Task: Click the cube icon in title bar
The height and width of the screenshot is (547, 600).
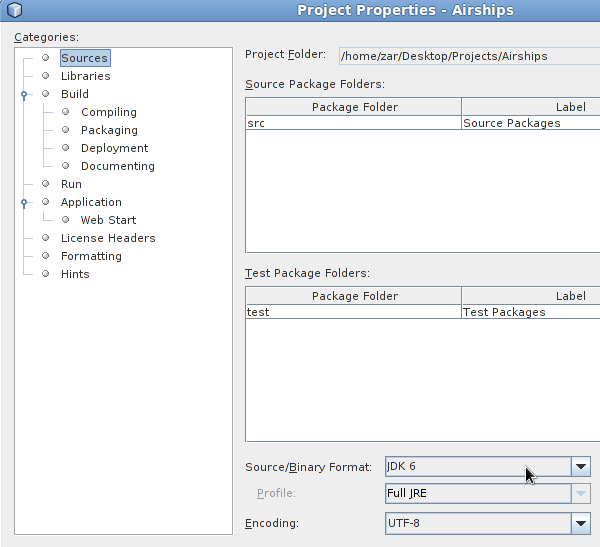Action: pyautogui.click(x=15, y=10)
